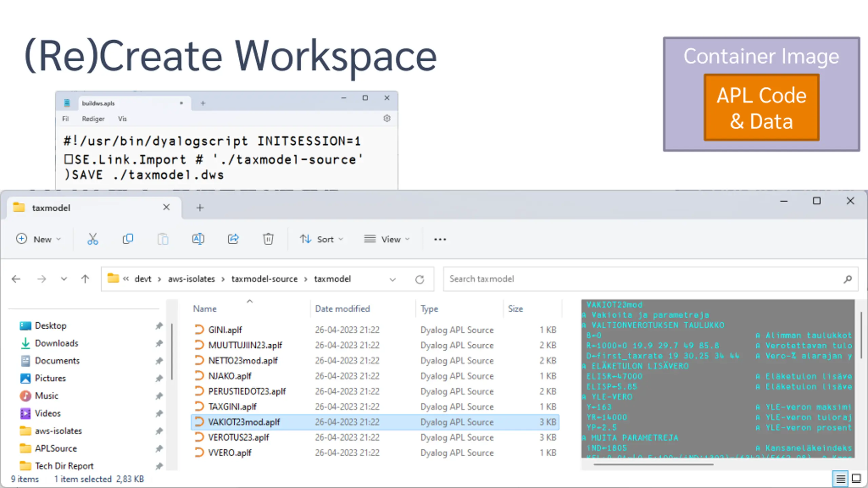
Task: Switch to details view layout toggle
Action: (x=841, y=479)
